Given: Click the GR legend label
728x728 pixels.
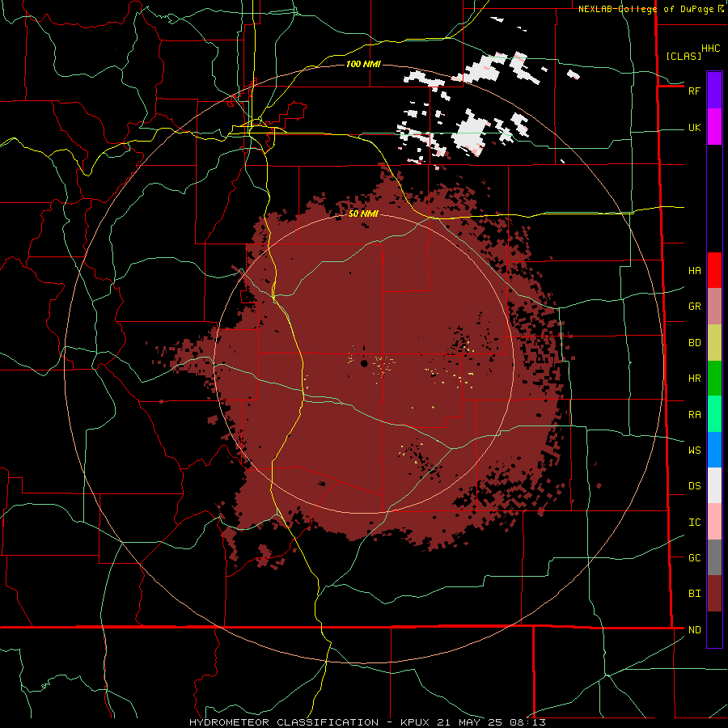Looking at the screenshot, I should click(x=694, y=307).
